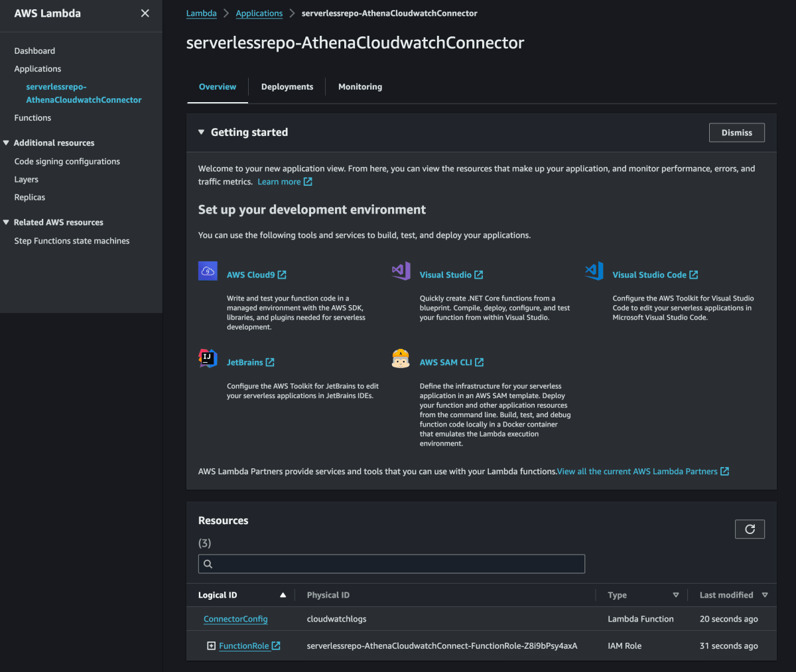Click external link icon beside AWS SAM CLI
This screenshot has height=672, width=796.
[480, 362]
